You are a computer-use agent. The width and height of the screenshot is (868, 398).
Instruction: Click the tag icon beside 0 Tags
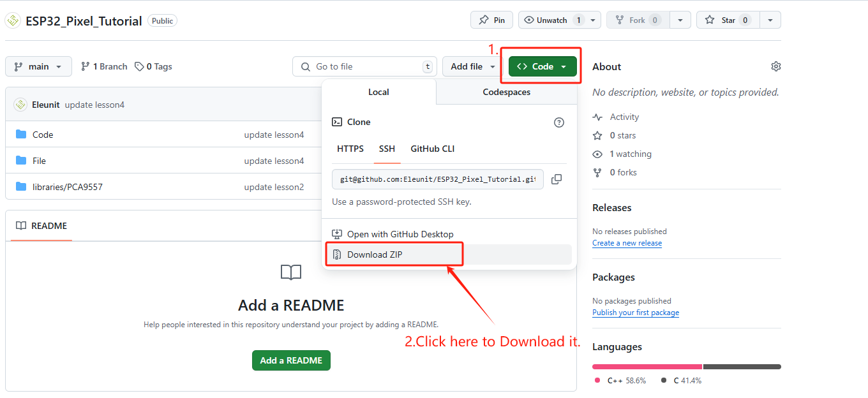pos(139,66)
